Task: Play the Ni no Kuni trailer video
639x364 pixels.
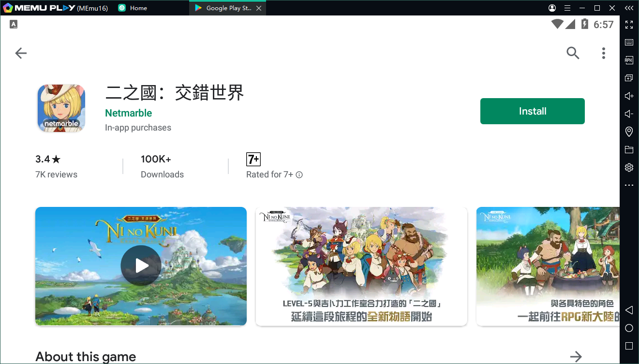Action: (141, 265)
